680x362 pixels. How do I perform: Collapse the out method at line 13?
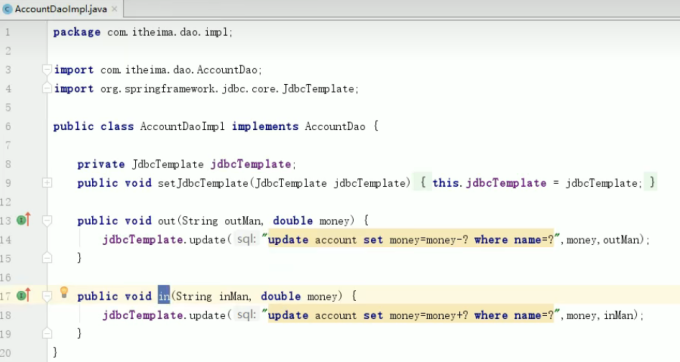pyautogui.click(x=47, y=221)
